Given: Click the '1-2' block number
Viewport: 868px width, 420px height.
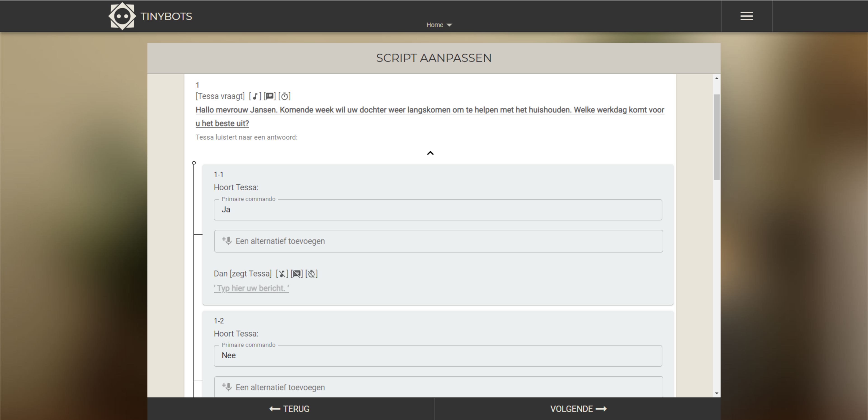Looking at the screenshot, I should (x=219, y=321).
